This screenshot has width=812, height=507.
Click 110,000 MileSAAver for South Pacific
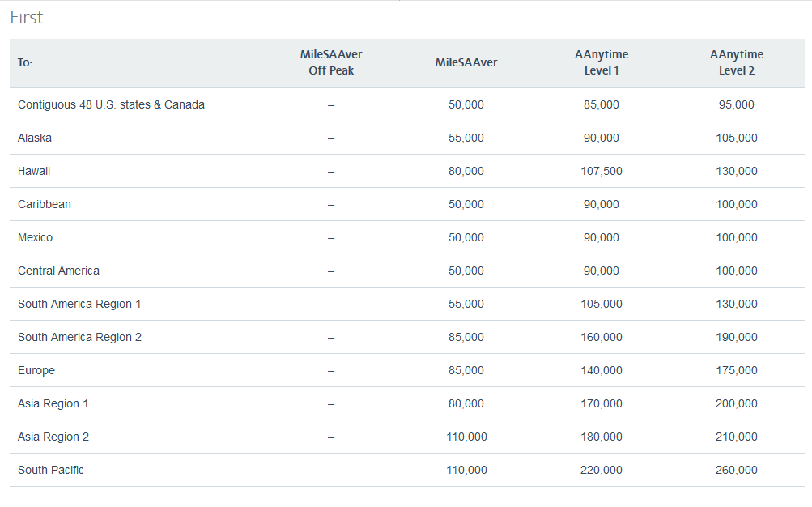tap(466, 470)
